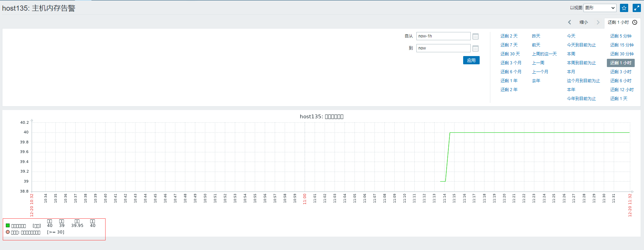Select 今天 time range
644x250 pixels.
click(571, 36)
